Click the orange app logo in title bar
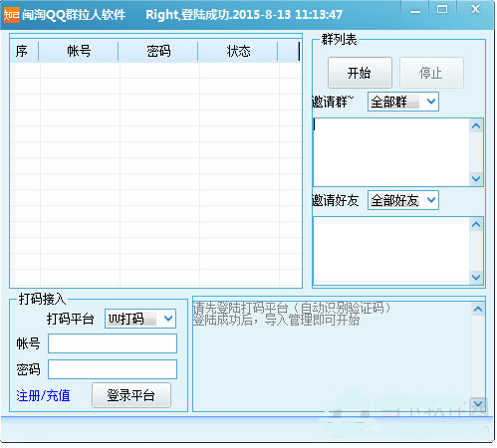The image size is (497, 448). 12,15
